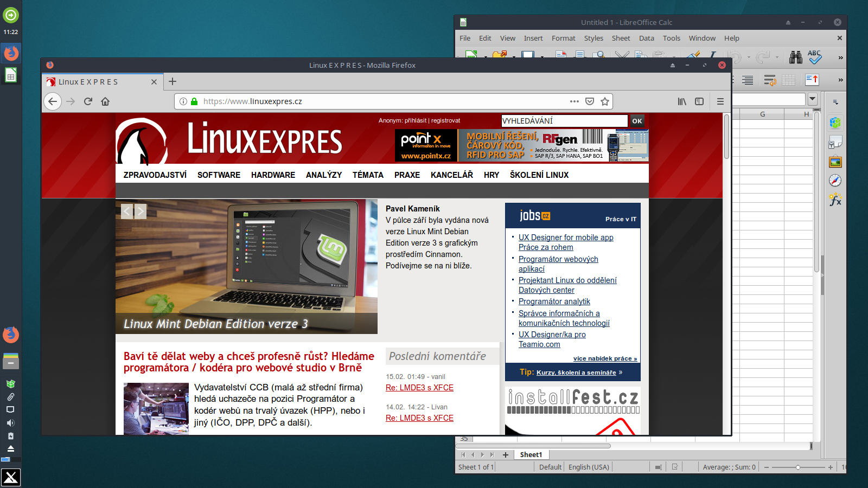Open the HARDWARE navigation item
This screenshot has width=868, height=488.
273,175
